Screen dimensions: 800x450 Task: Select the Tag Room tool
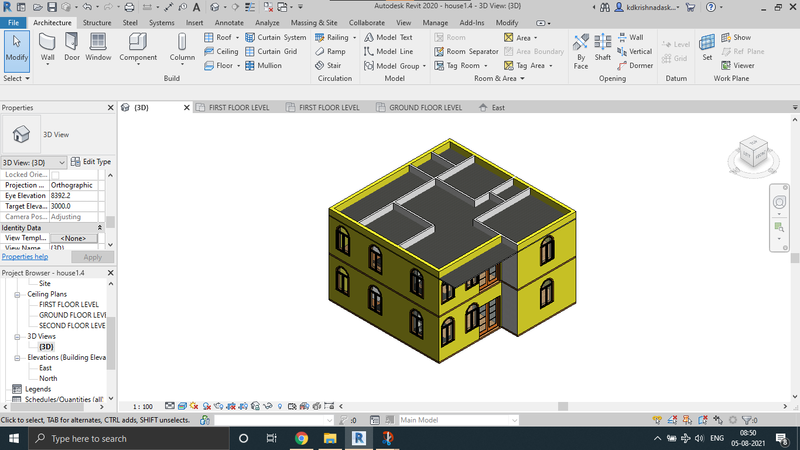[x=457, y=66]
